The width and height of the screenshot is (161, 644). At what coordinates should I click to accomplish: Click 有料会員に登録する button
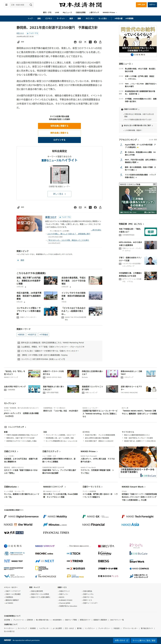point(59,126)
